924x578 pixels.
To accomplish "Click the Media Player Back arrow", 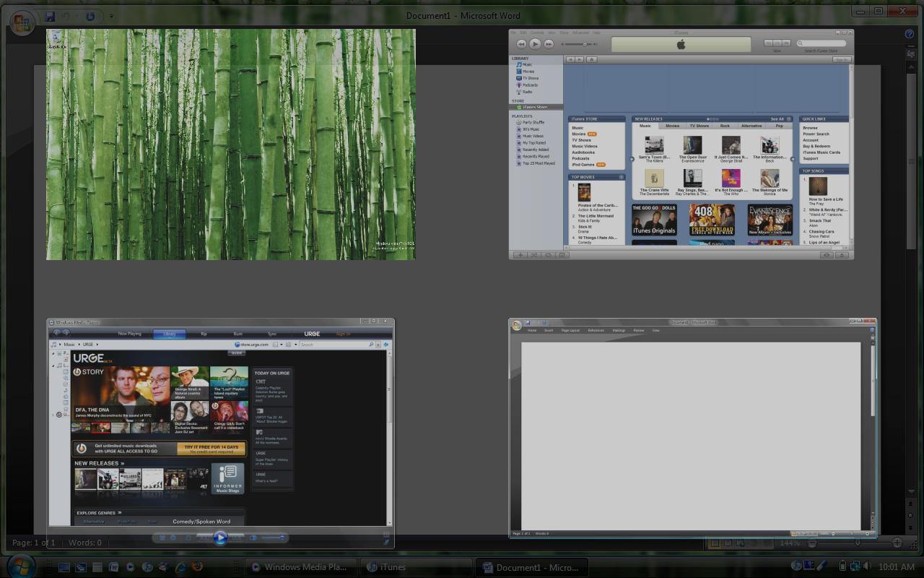I will [x=56, y=333].
